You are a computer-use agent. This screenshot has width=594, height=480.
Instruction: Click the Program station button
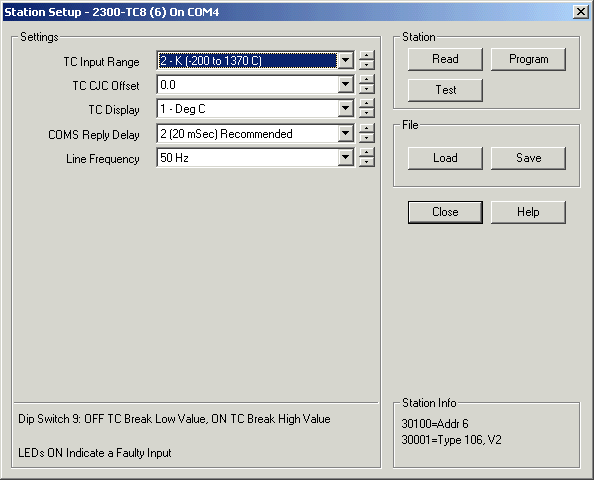[x=528, y=59]
